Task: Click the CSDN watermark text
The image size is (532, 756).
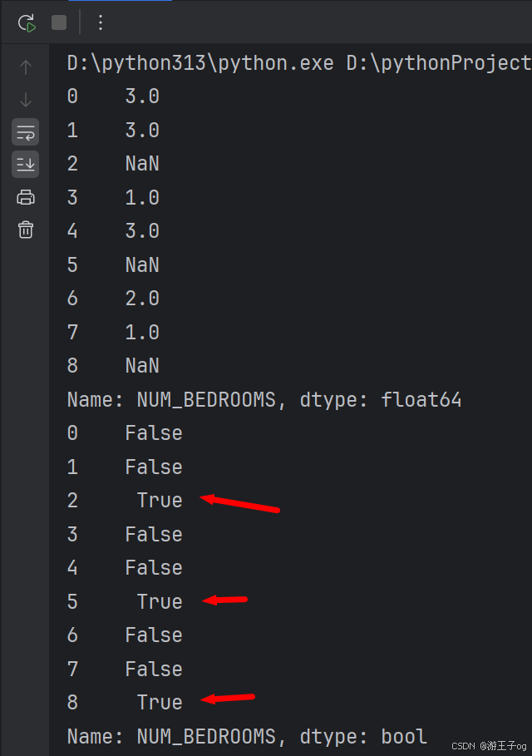Action: point(489,746)
